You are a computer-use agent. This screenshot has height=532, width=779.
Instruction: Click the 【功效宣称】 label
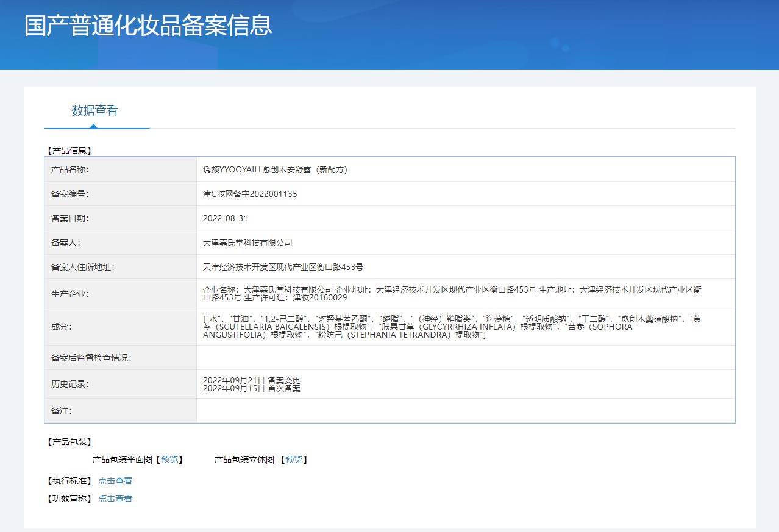(69, 498)
